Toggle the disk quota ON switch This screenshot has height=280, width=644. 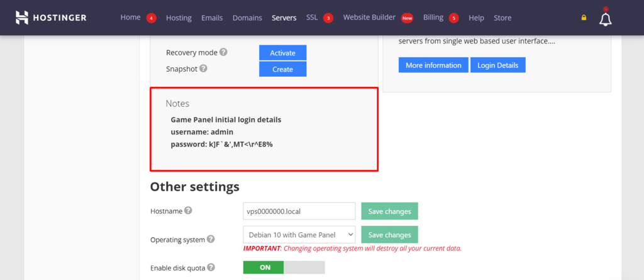(x=284, y=267)
